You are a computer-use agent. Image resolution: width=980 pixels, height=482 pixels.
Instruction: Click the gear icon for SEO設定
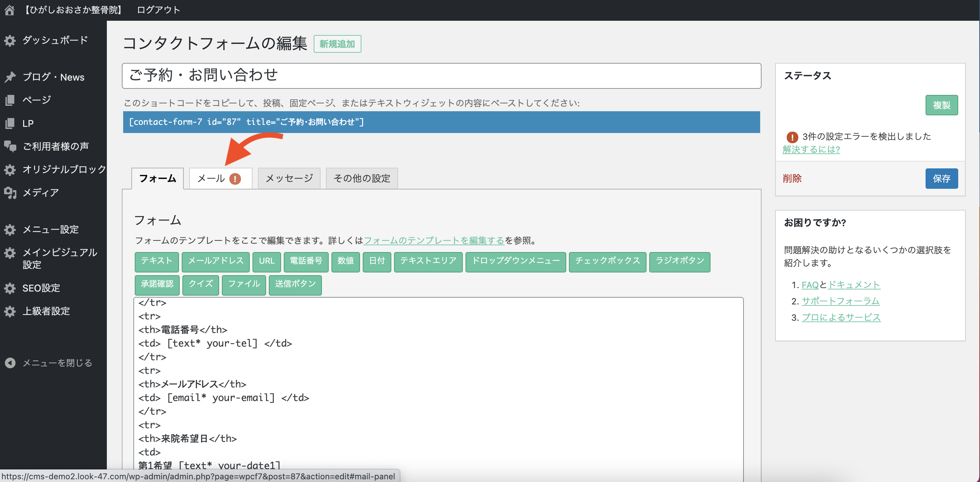click(10, 288)
